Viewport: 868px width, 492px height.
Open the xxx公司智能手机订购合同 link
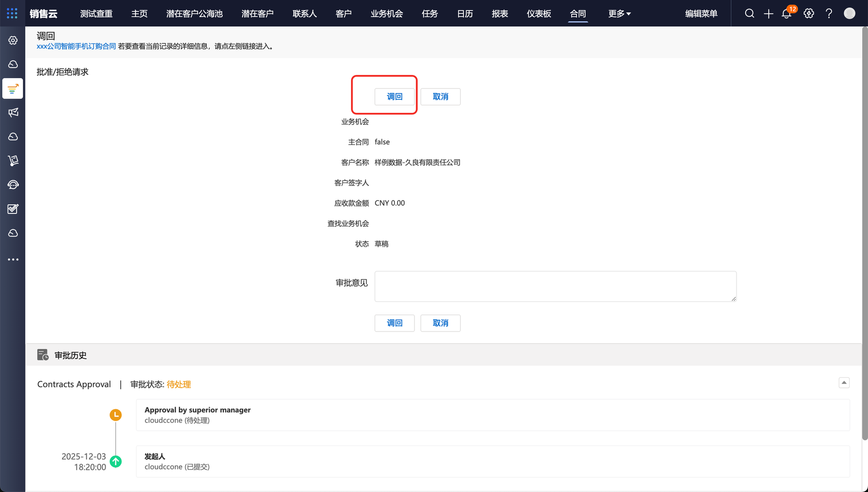(x=76, y=46)
